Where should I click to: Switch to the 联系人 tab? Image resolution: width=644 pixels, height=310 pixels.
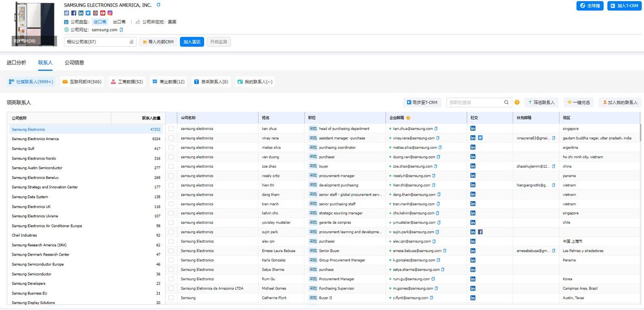click(45, 63)
